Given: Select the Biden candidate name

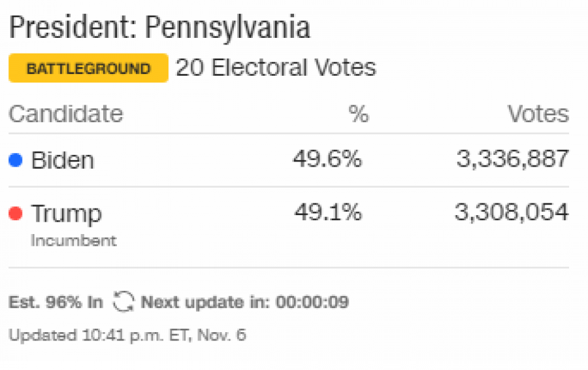Looking at the screenshot, I should pos(62,160).
